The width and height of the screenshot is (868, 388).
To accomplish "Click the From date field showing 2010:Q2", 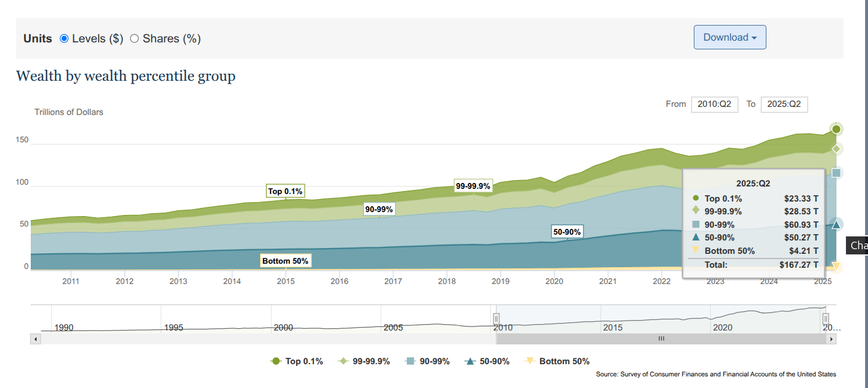I will point(714,105).
